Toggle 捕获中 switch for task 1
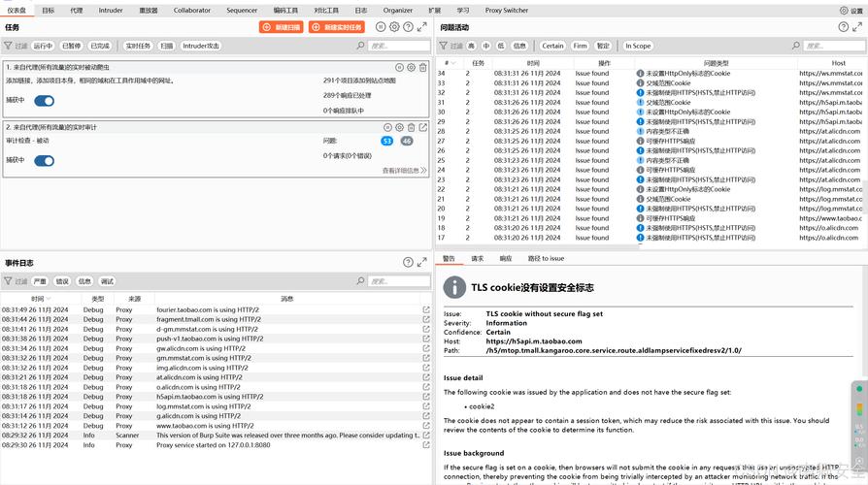The height and width of the screenshot is (485, 868). (44, 101)
